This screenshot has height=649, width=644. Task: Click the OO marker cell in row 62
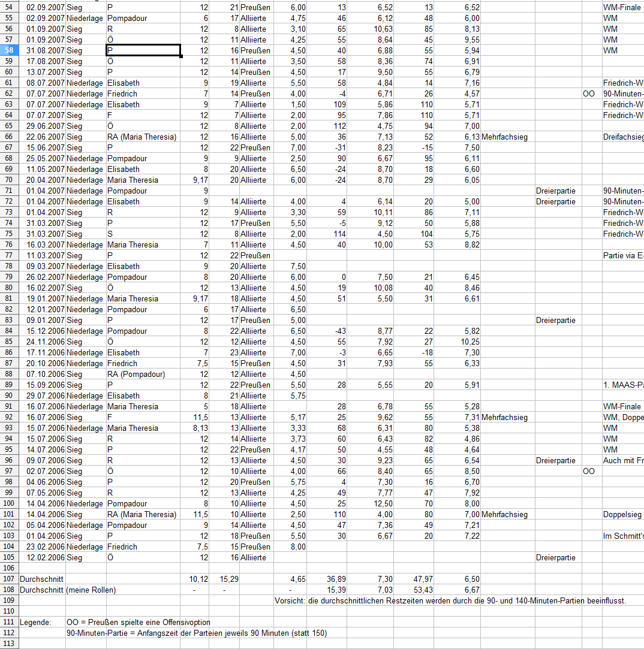coord(592,94)
